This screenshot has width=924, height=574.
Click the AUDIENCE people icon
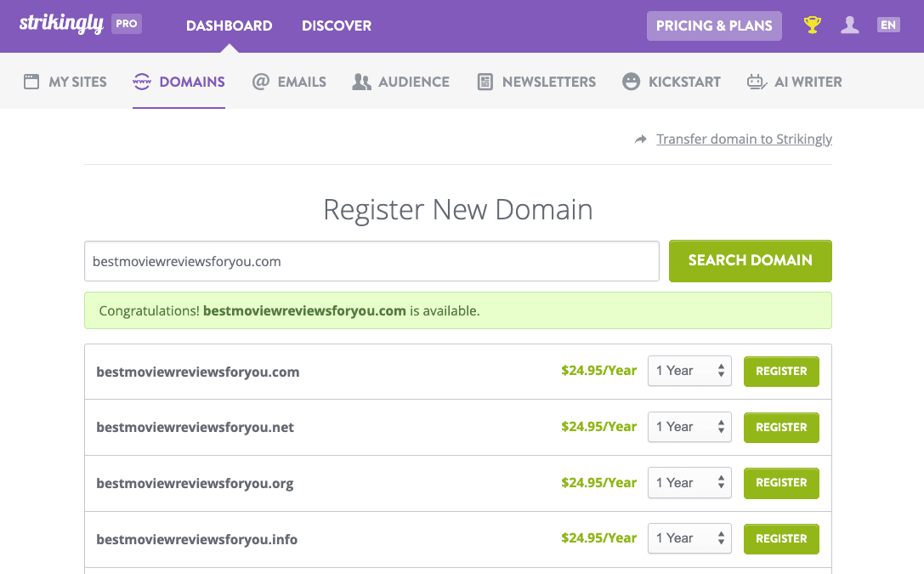(x=361, y=81)
